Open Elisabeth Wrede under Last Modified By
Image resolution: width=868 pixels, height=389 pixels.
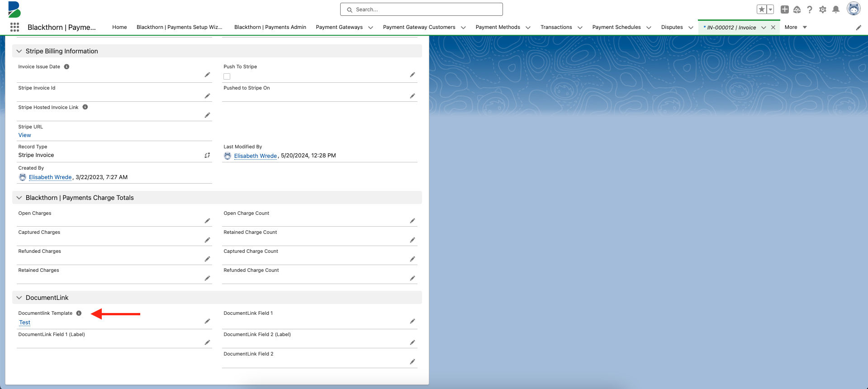point(256,156)
